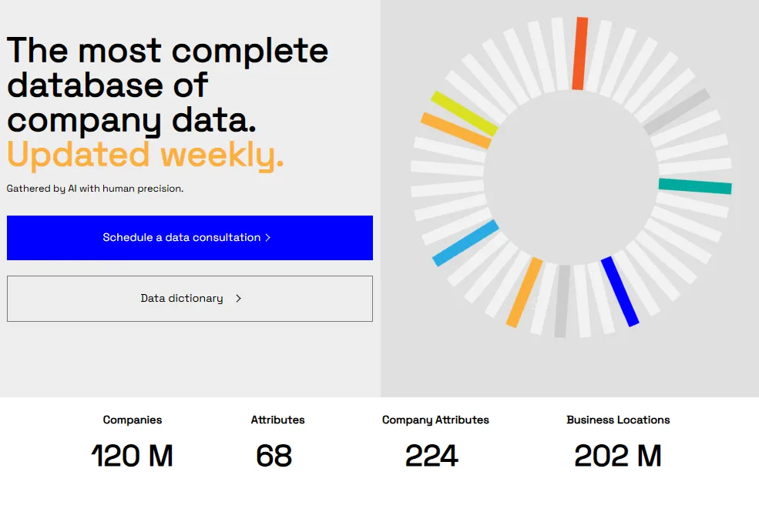
Task: Click the chevron next to Data dictionary
Action: (x=238, y=299)
